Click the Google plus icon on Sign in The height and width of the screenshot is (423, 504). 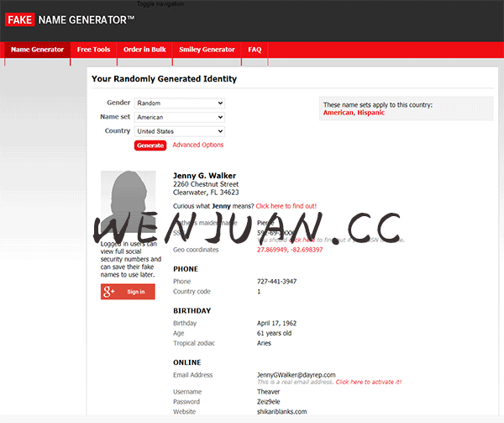108,292
